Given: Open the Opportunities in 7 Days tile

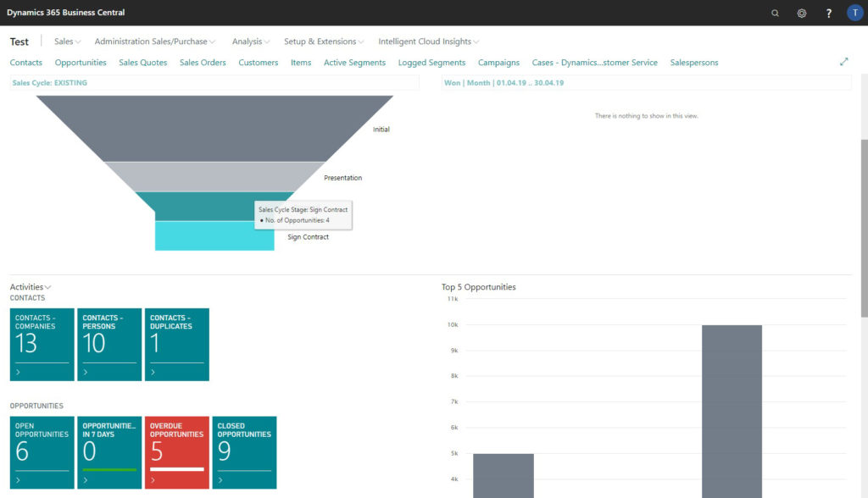Looking at the screenshot, I should [x=109, y=452].
